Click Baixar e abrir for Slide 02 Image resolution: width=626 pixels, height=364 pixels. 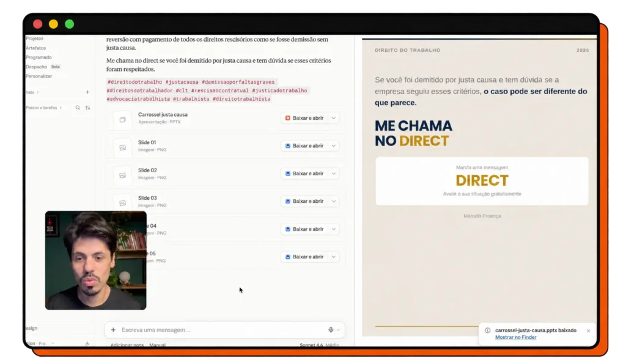pyautogui.click(x=304, y=173)
